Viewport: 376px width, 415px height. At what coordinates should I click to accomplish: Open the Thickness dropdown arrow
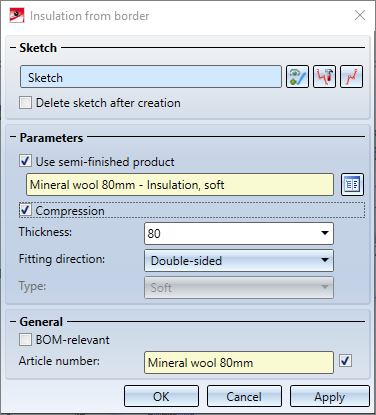click(x=325, y=233)
